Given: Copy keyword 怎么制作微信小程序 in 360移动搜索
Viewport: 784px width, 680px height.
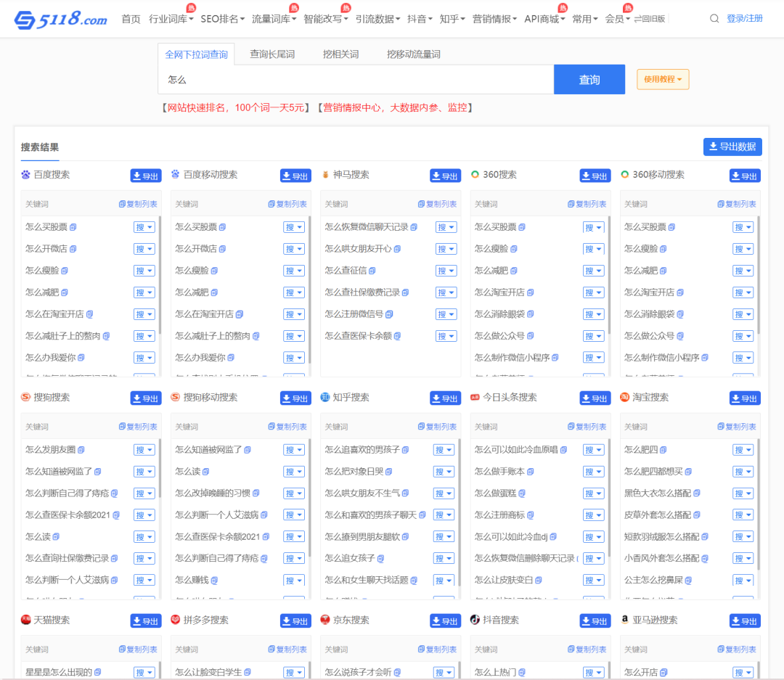Looking at the screenshot, I should point(705,358).
